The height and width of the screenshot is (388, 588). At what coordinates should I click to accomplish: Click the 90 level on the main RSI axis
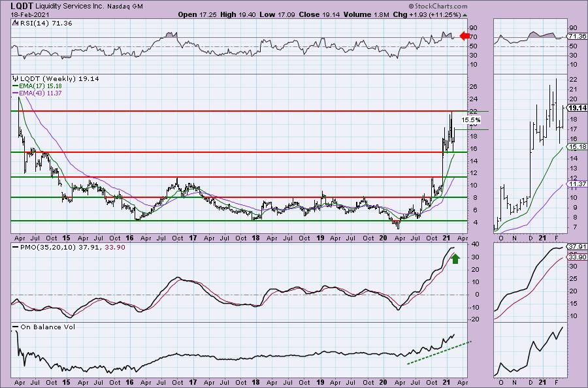[x=474, y=27]
